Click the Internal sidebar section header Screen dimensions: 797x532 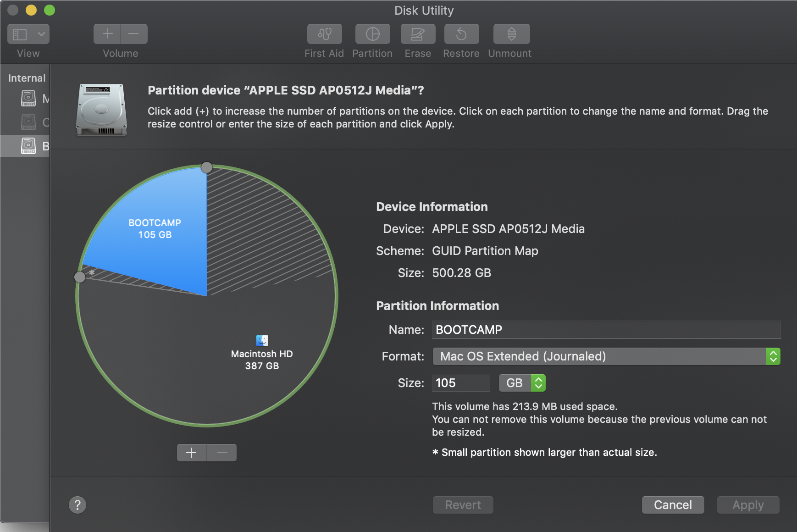pos(27,78)
